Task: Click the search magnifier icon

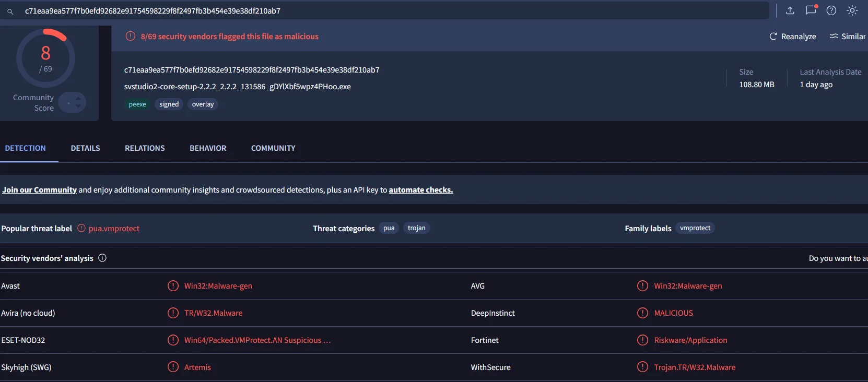Action: click(10, 11)
